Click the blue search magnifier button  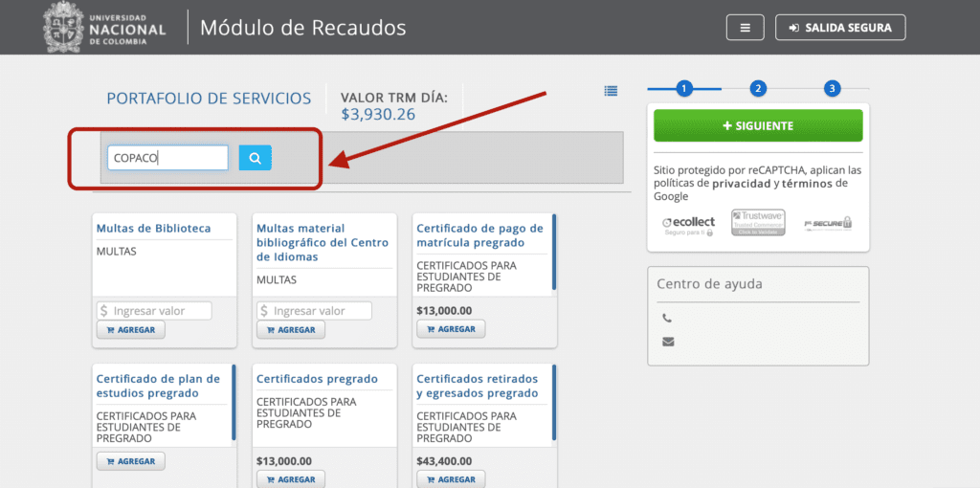pos(255,158)
